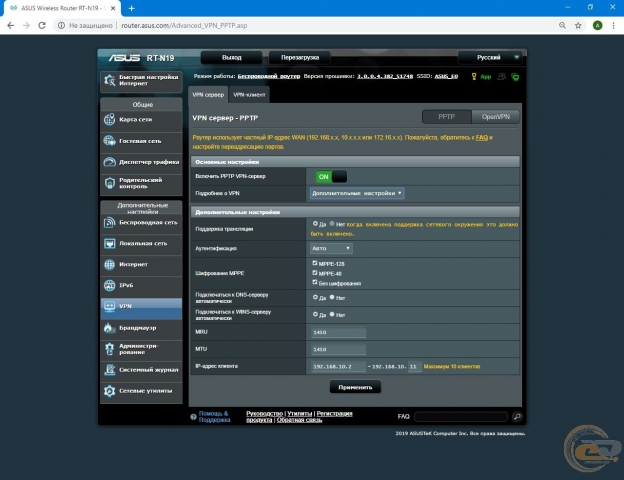Click the FAQ search input field
Screen dimensions: 624x480
(461, 416)
